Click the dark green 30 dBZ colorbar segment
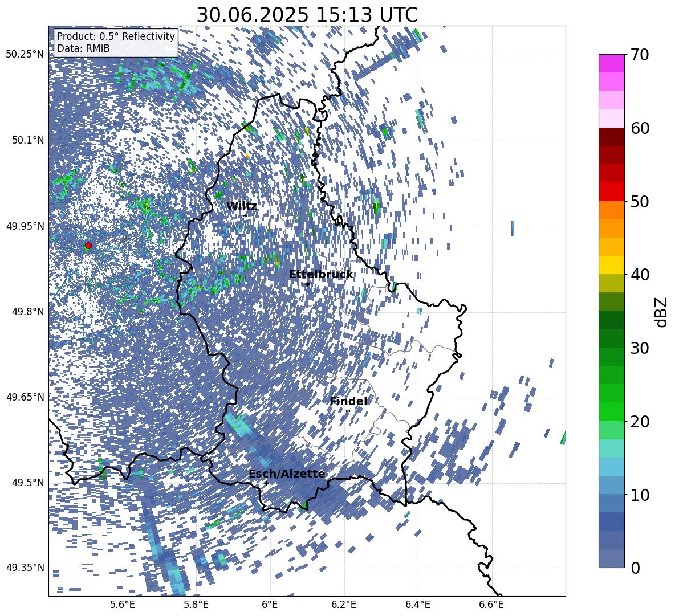Screen dimensions: 675x616 611,338
